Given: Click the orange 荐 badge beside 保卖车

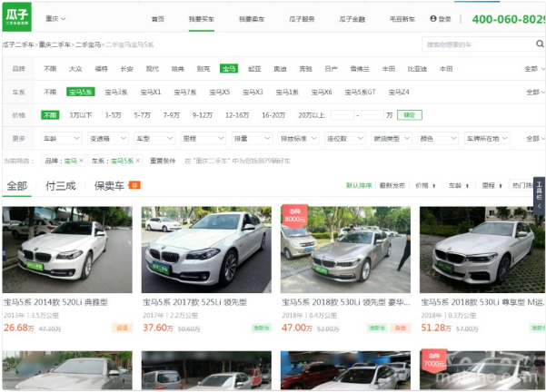Looking at the screenshot, I should coord(134,185).
